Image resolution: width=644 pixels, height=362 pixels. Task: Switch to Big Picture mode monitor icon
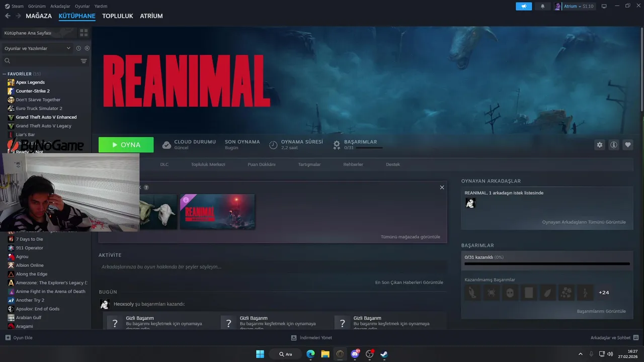604,7
